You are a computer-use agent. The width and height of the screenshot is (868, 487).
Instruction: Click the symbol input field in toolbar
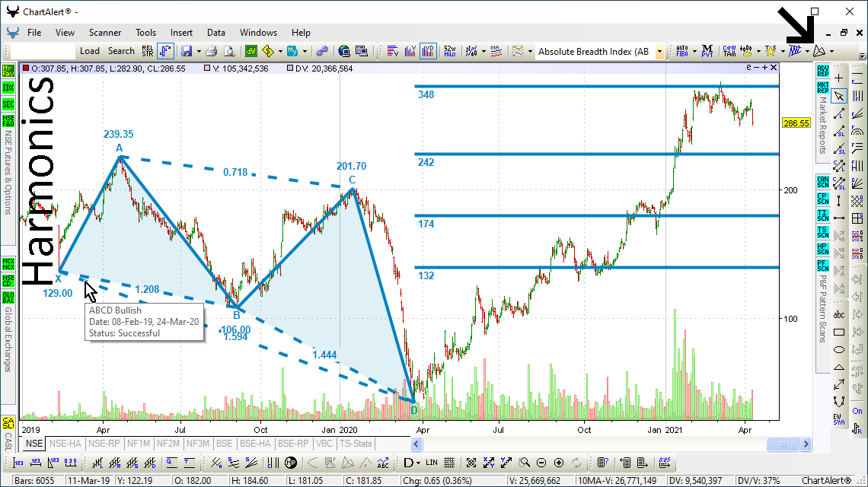(x=42, y=51)
